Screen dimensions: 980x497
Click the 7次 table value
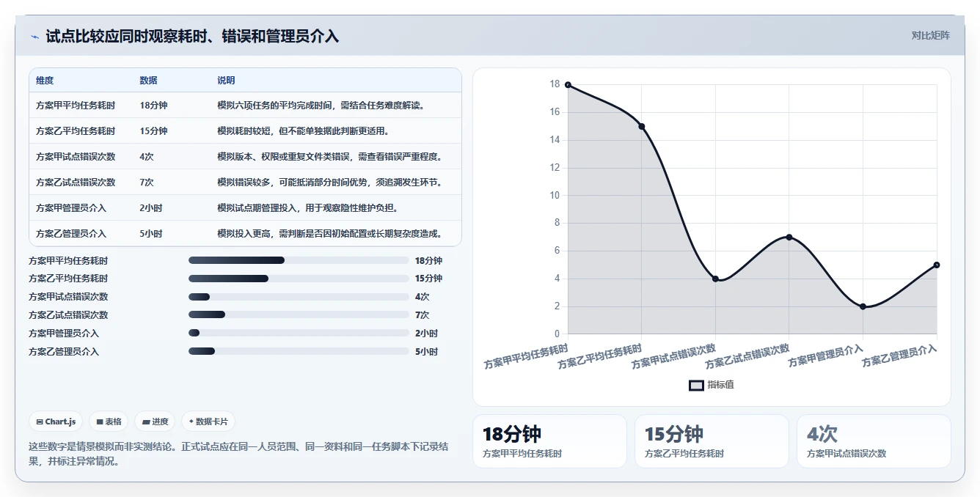tap(147, 183)
